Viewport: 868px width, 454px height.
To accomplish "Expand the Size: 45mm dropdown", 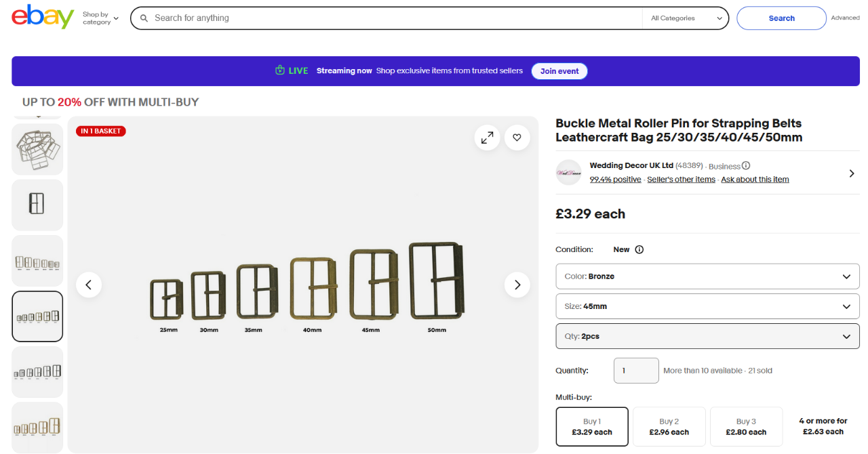I will pos(707,306).
